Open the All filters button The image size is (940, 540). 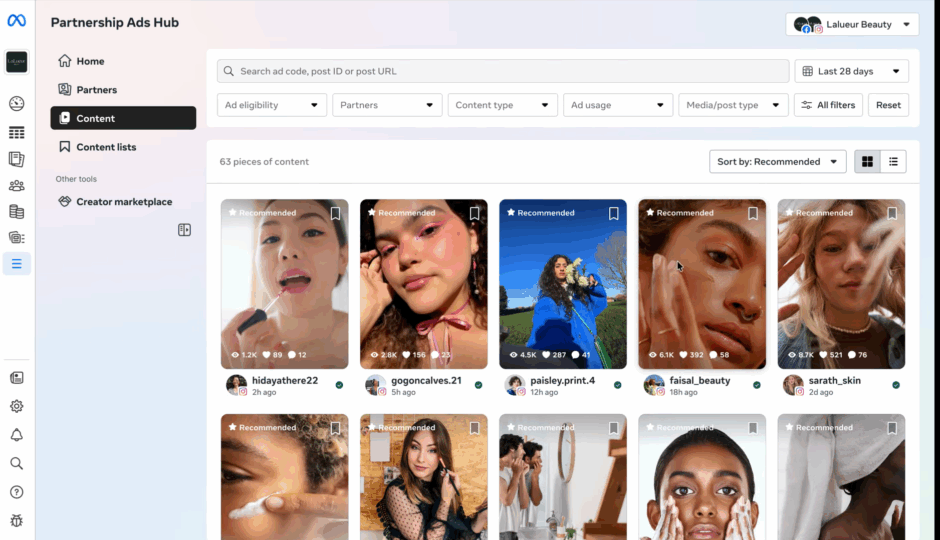(x=828, y=105)
